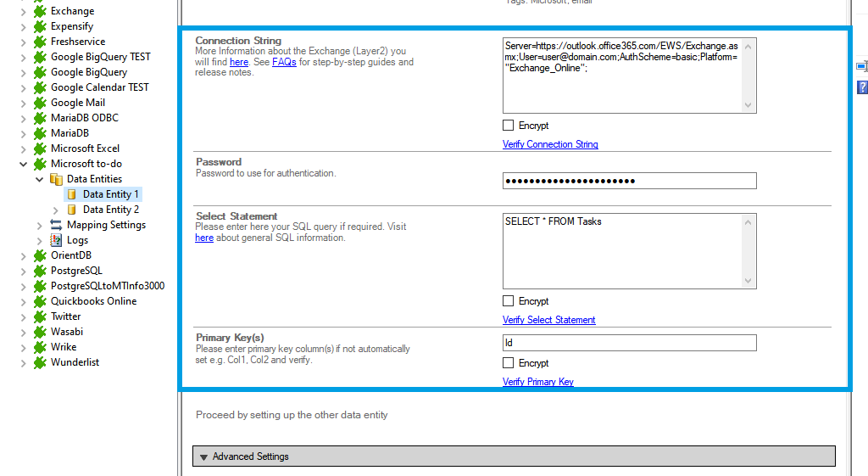The height and width of the screenshot is (476, 868).
Task: Expand the PostgreSQLtoMTInfo3000 connection node
Action: [x=23, y=287]
